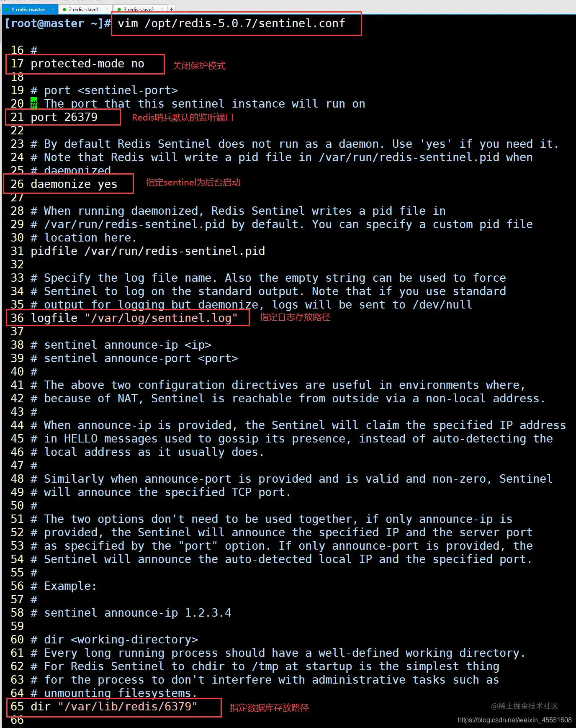576x728 pixels.
Task: Place cursor on 'protected-mode no' line
Action: pos(87,64)
